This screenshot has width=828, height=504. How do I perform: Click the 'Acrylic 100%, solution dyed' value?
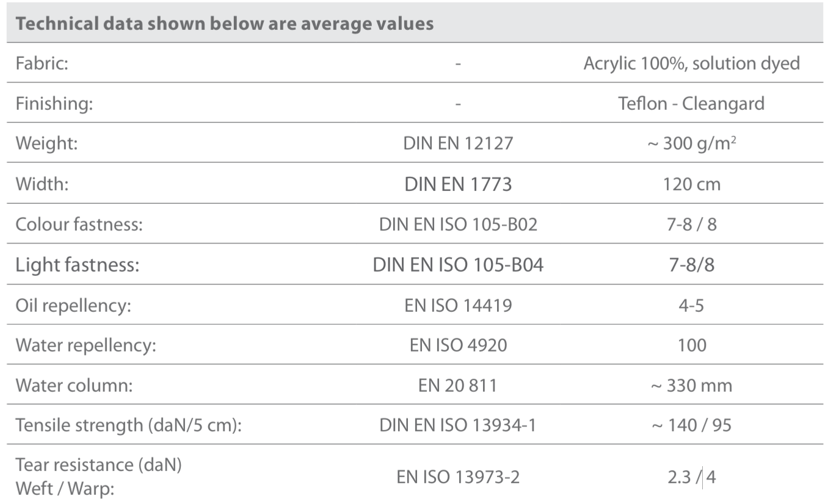[691, 63]
